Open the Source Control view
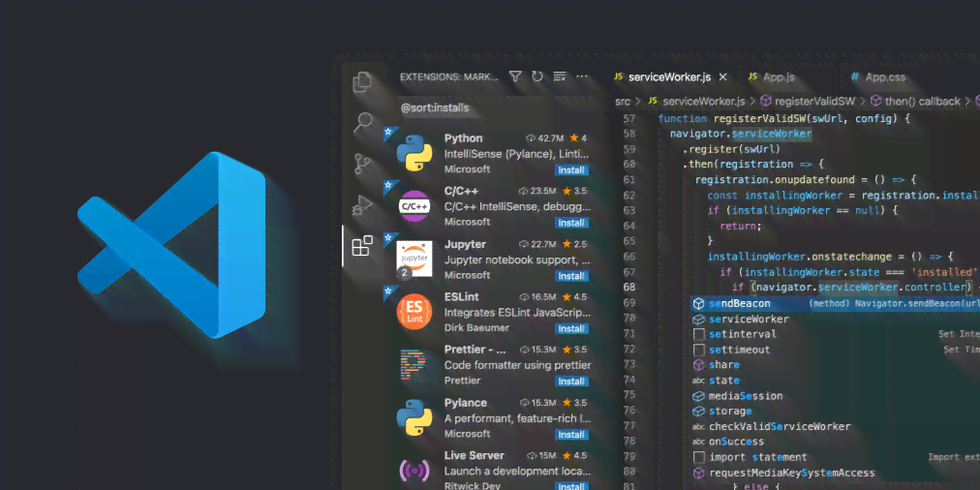Image resolution: width=980 pixels, height=490 pixels. (362, 164)
